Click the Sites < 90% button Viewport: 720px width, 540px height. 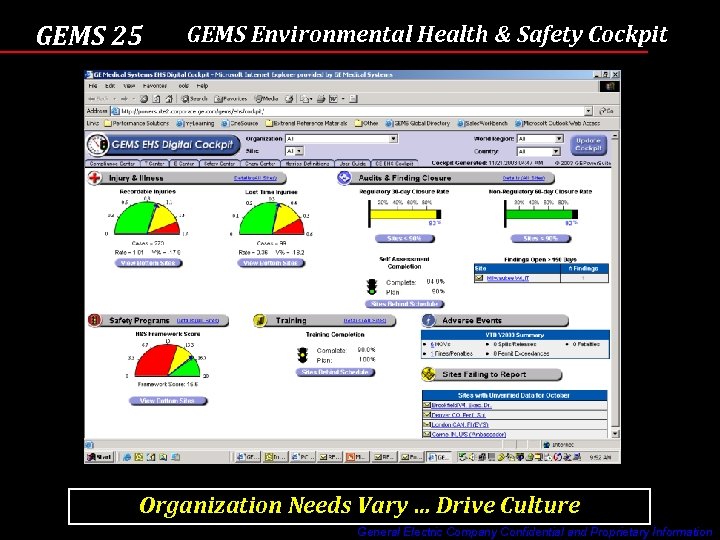(x=540, y=238)
